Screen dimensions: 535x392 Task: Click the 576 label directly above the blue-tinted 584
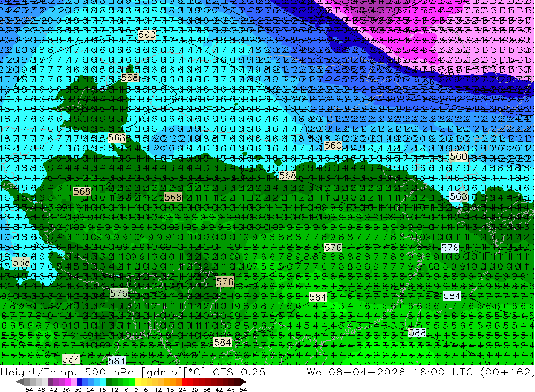450,248
